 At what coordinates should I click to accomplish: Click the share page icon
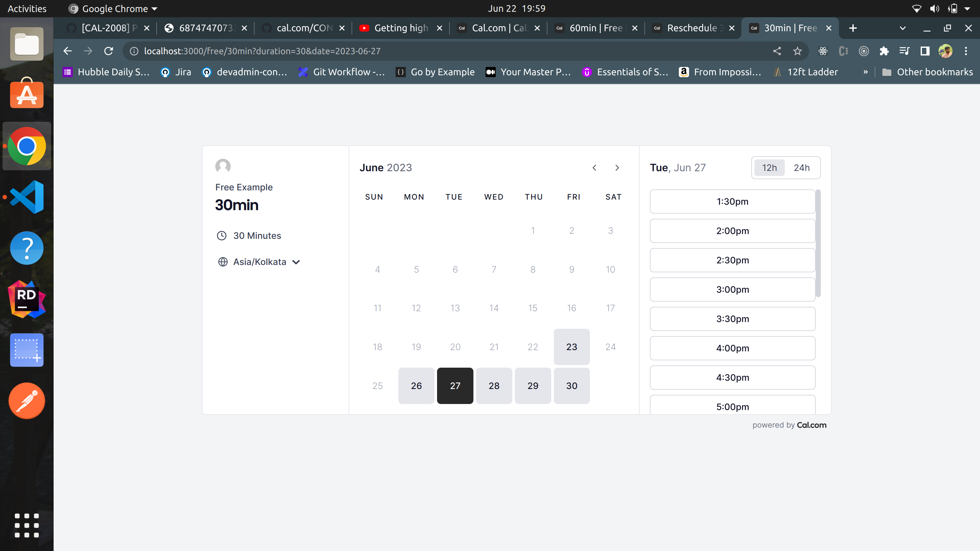tap(777, 51)
